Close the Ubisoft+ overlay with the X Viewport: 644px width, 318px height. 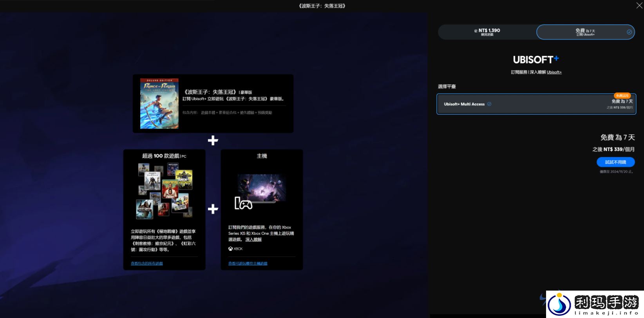coord(639,5)
